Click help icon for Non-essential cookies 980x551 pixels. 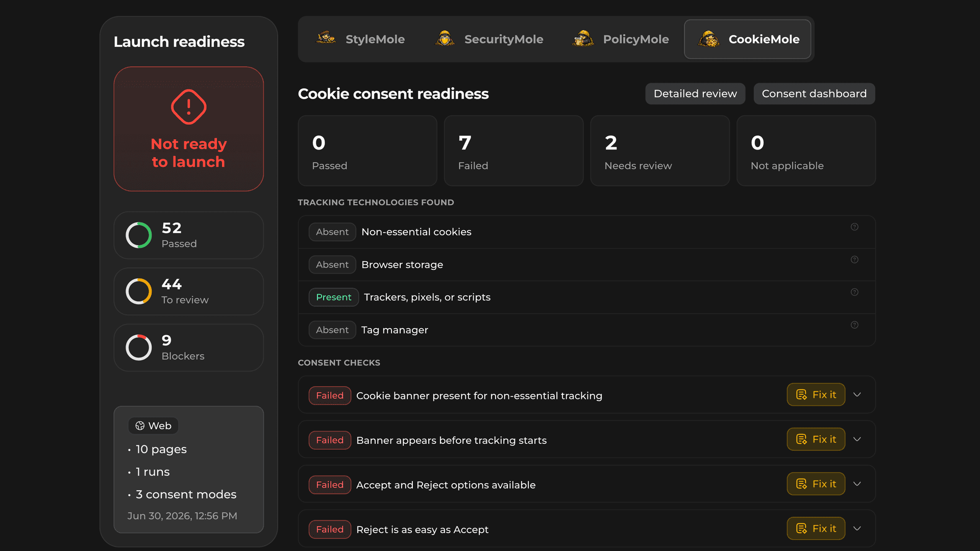click(x=854, y=227)
